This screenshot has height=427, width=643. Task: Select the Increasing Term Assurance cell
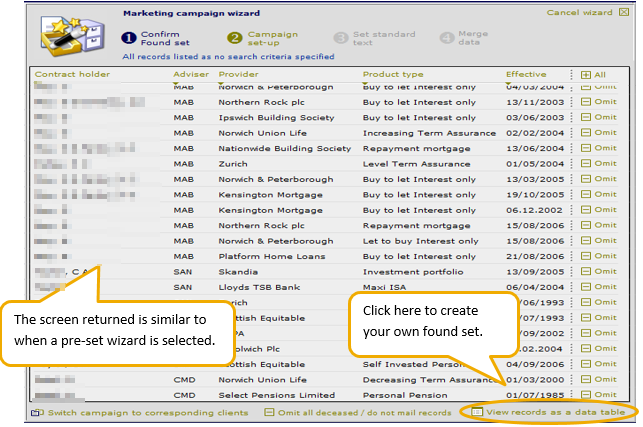[429, 133]
